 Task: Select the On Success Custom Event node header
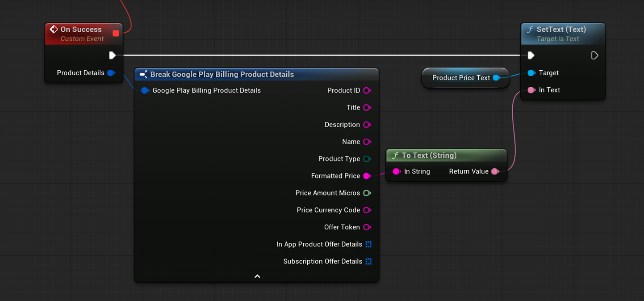click(x=84, y=34)
